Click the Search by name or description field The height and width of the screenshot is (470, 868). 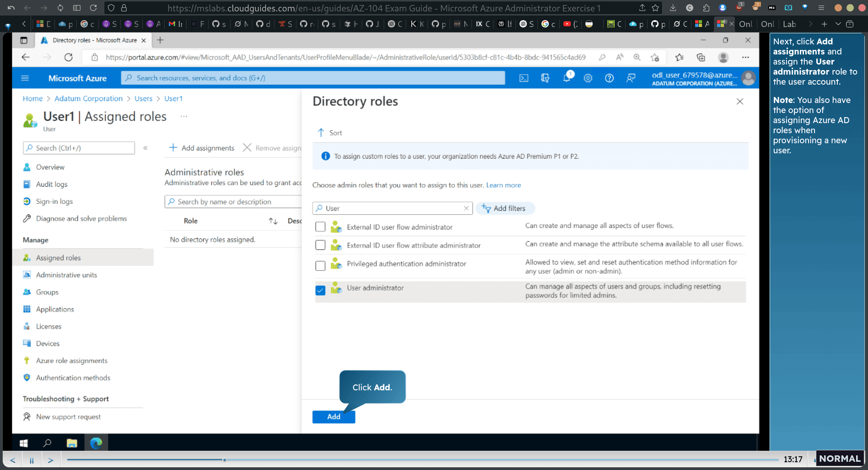point(233,202)
